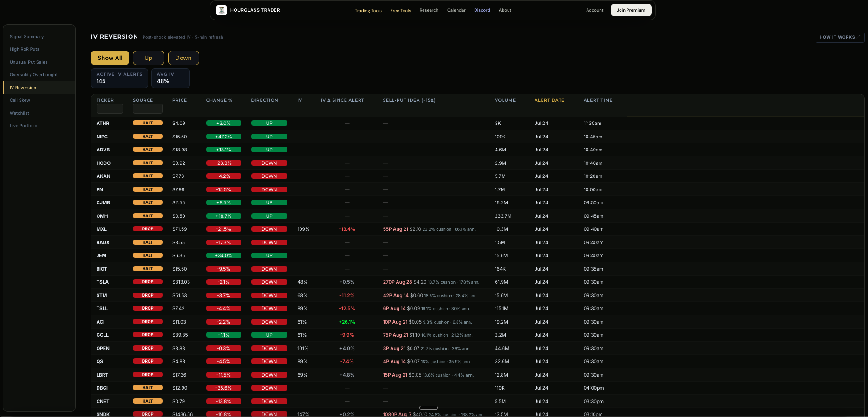868x417 pixels.
Task: Open the Trading Tools menu
Action: click(x=368, y=11)
